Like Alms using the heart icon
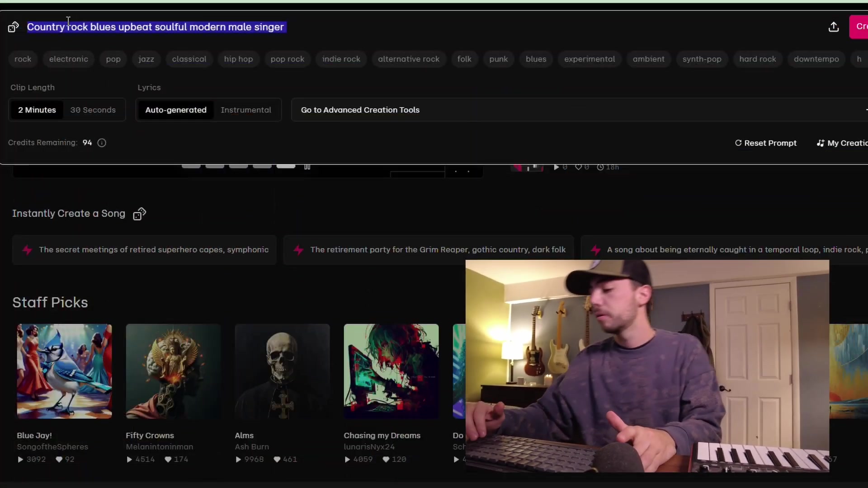Screen dimensions: 868x488 (x=277, y=460)
